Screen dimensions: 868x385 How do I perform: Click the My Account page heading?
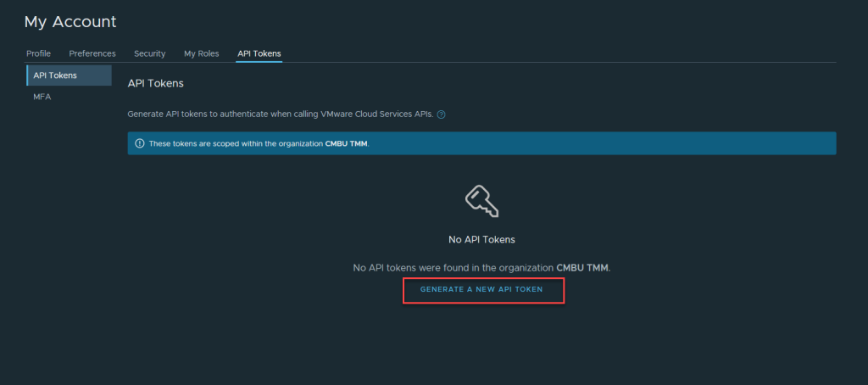click(x=70, y=22)
